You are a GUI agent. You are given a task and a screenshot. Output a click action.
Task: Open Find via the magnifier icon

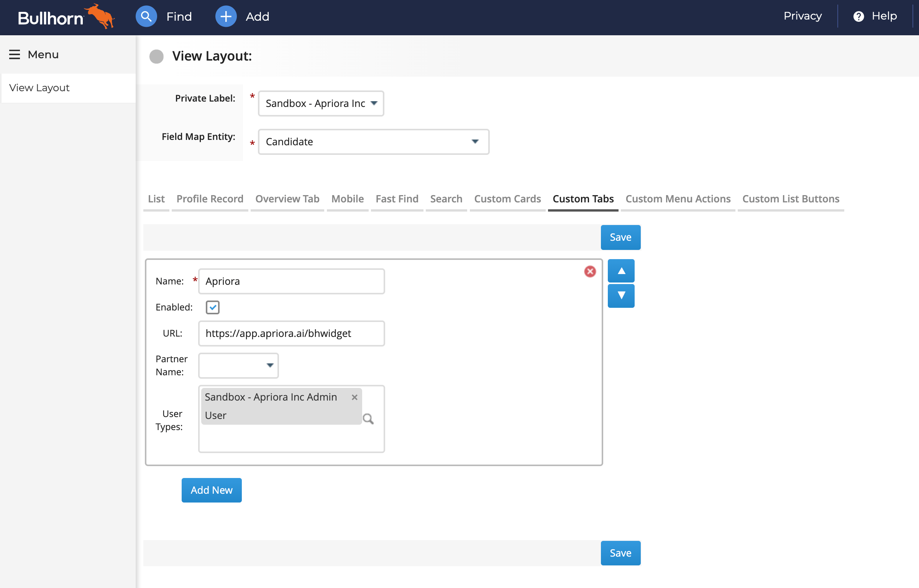(x=146, y=16)
